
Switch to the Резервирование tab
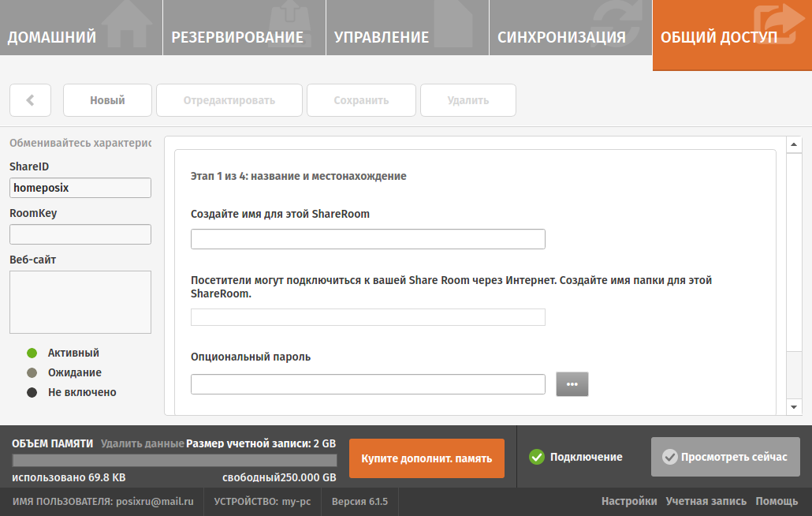click(x=244, y=28)
